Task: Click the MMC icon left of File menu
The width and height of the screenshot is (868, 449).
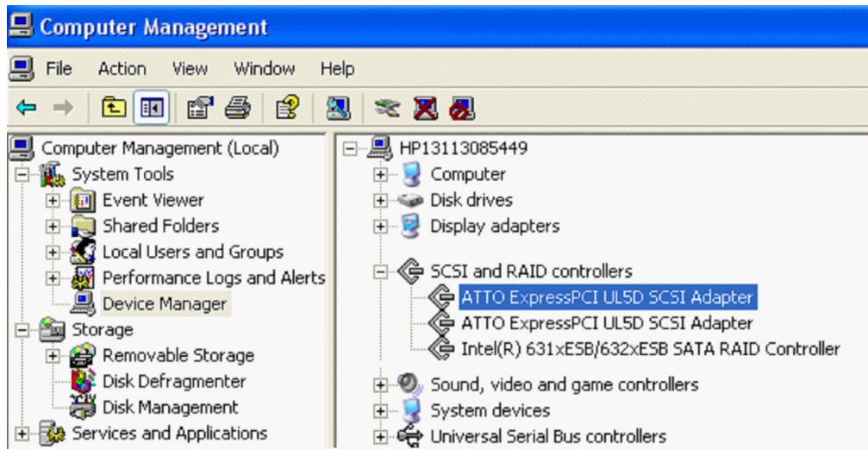Action: tap(22, 69)
